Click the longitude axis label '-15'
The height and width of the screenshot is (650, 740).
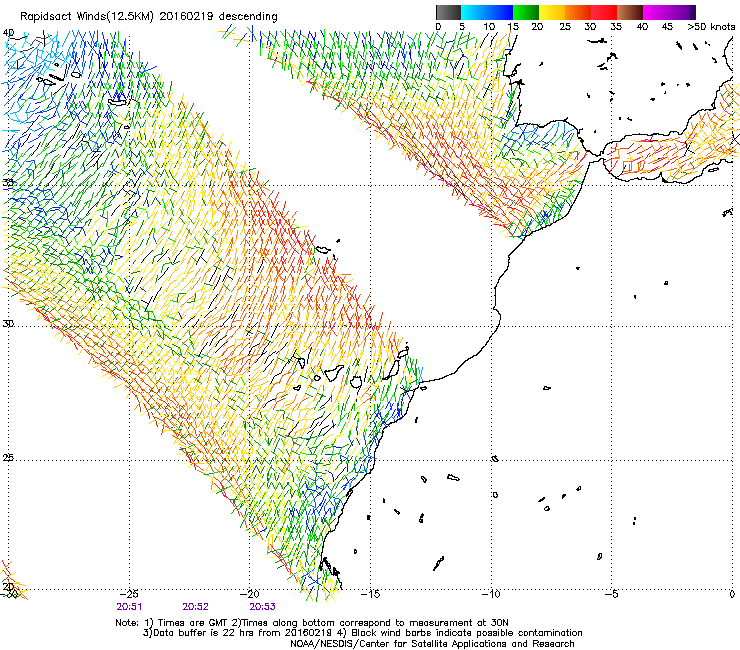click(x=370, y=594)
